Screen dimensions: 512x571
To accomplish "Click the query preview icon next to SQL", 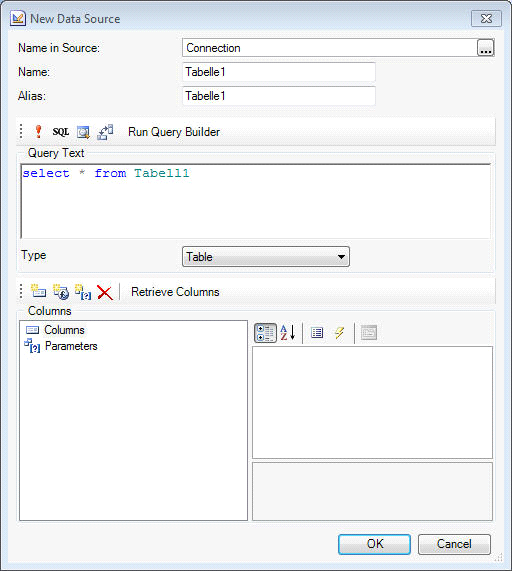I will [x=83, y=132].
